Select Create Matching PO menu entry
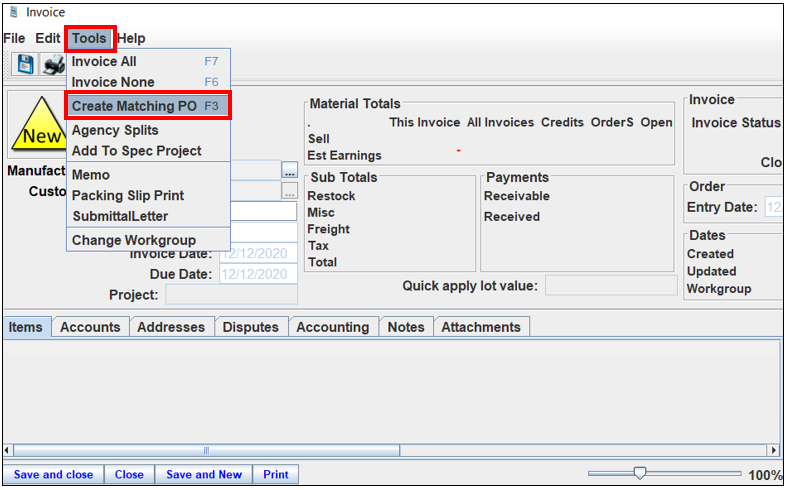Screen dimensions: 788x490 tap(148, 106)
